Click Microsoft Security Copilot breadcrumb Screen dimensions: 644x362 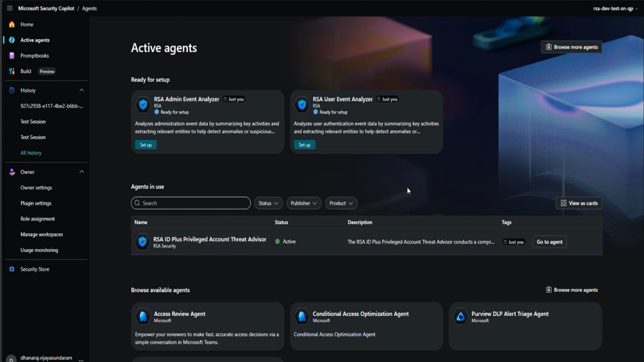pyautogui.click(x=46, y=9)
